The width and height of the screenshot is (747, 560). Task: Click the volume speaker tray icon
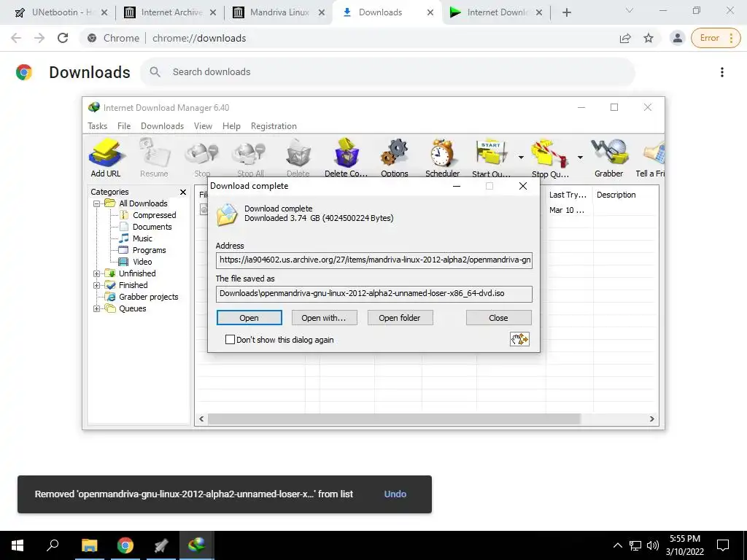point(653,545)
